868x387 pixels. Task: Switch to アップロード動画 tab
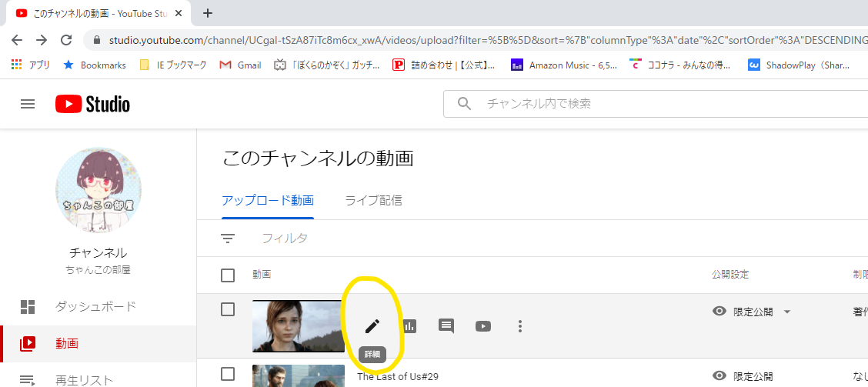(x=268, y=200)
